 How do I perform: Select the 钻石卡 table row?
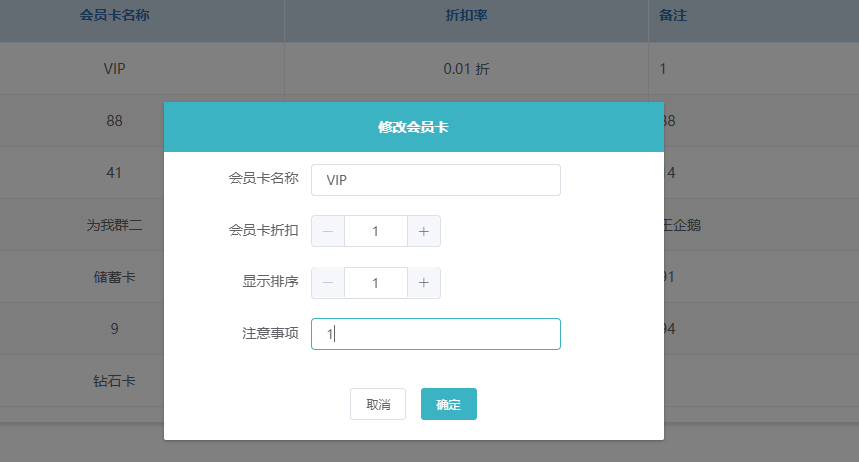click(114, 381)
